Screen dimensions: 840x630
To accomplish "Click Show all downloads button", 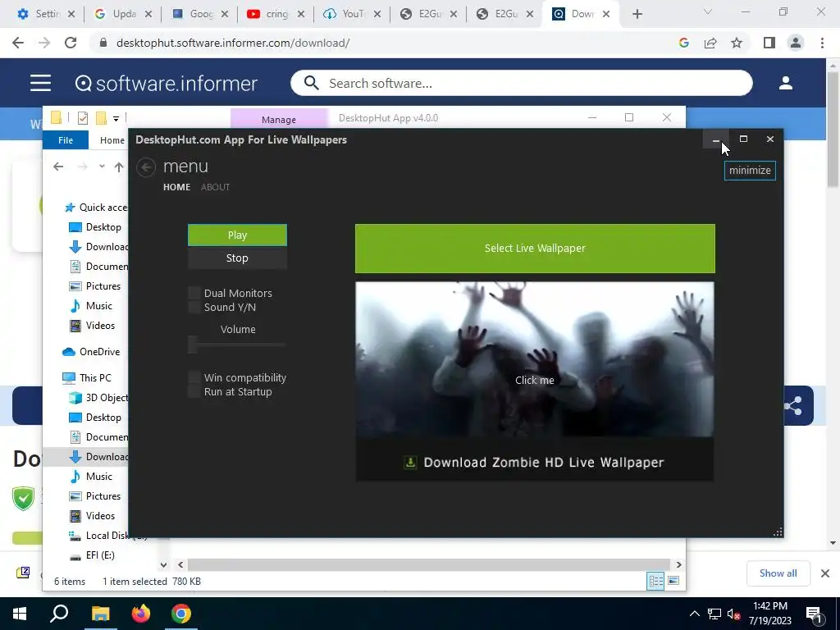I will [x=778, y=573].
